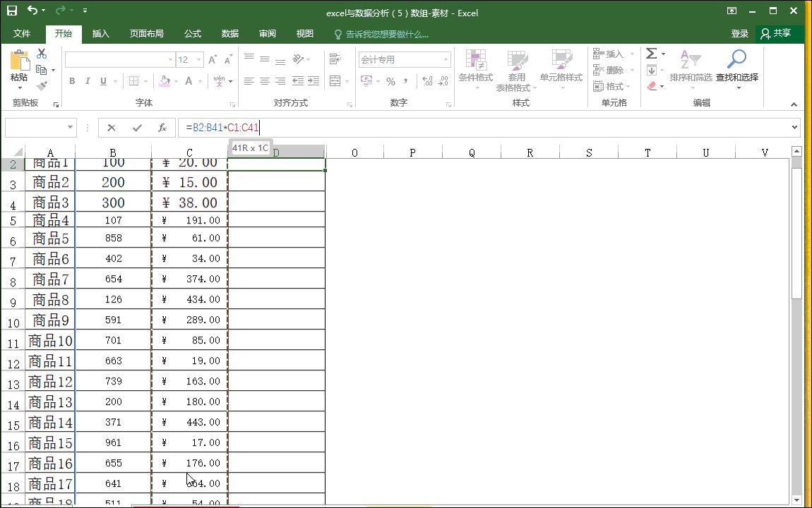812x508 pixels.
Task: Click the Undo arrow icon
Action: pos(32,11)
